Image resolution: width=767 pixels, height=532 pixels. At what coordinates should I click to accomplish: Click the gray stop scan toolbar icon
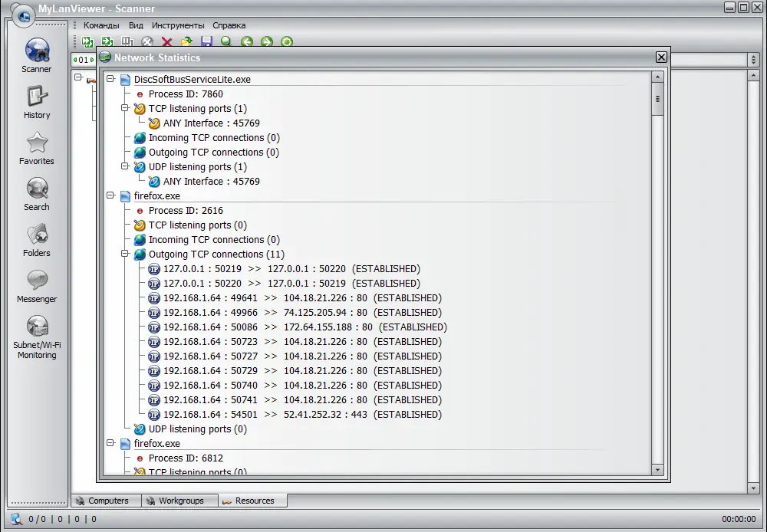[x=147, y=42]
